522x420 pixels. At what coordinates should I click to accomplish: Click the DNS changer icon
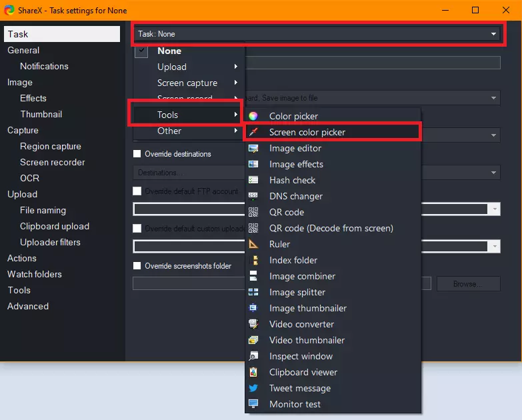[x=253, y=196]
